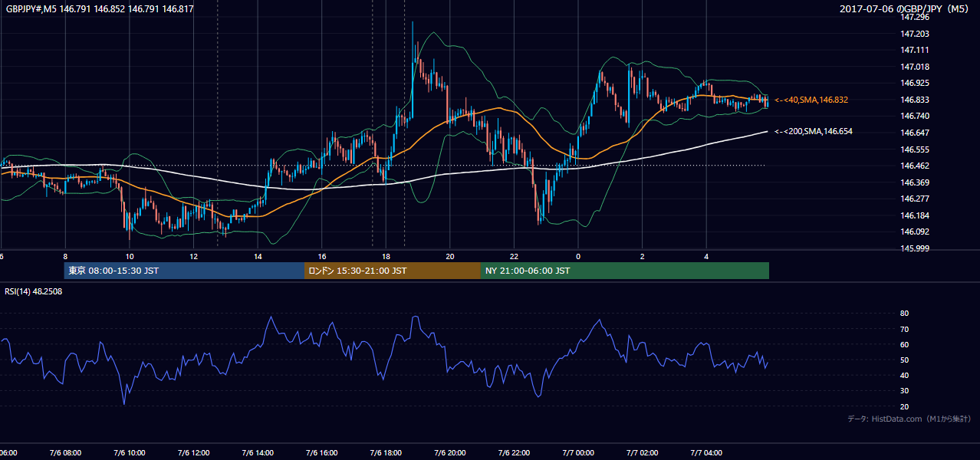Click the price axis label 147.111

pos(916,50)
